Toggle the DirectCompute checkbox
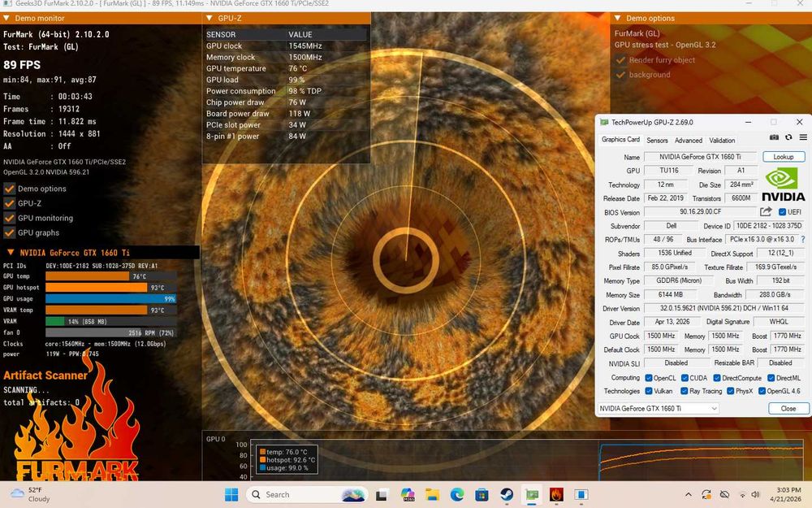The height and width of the screenshot is (508, 812). point(717,378)
